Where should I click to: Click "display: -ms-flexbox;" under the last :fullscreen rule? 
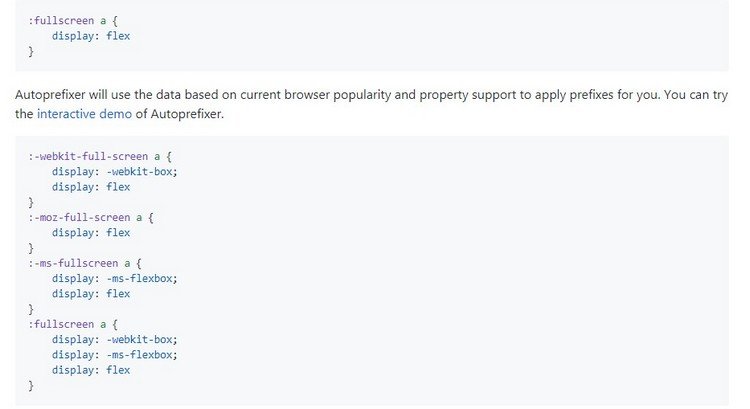114,355
